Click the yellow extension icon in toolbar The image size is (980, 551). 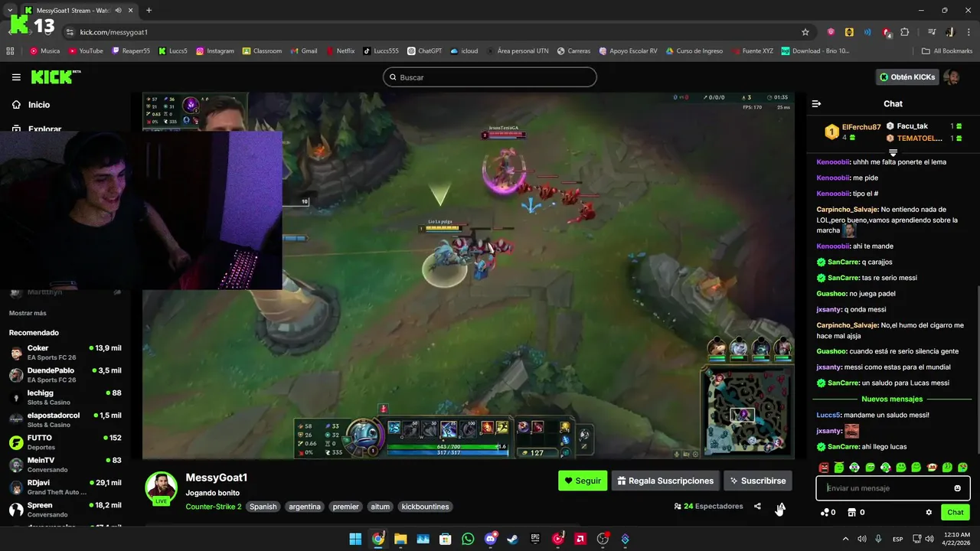[x=849, y=32]
